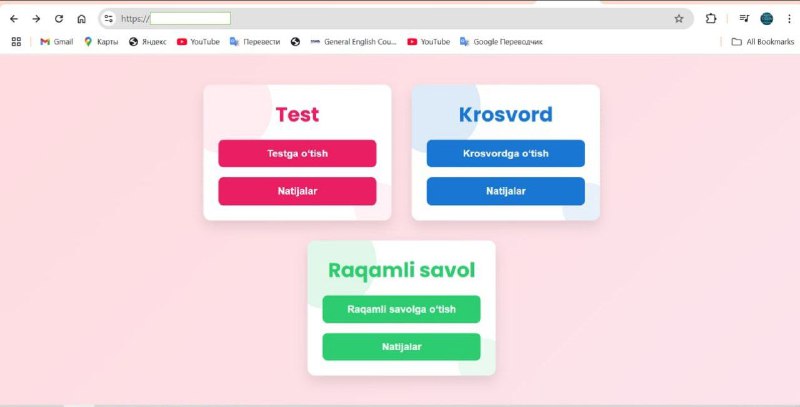Open the Перевести bookmark

255,42
